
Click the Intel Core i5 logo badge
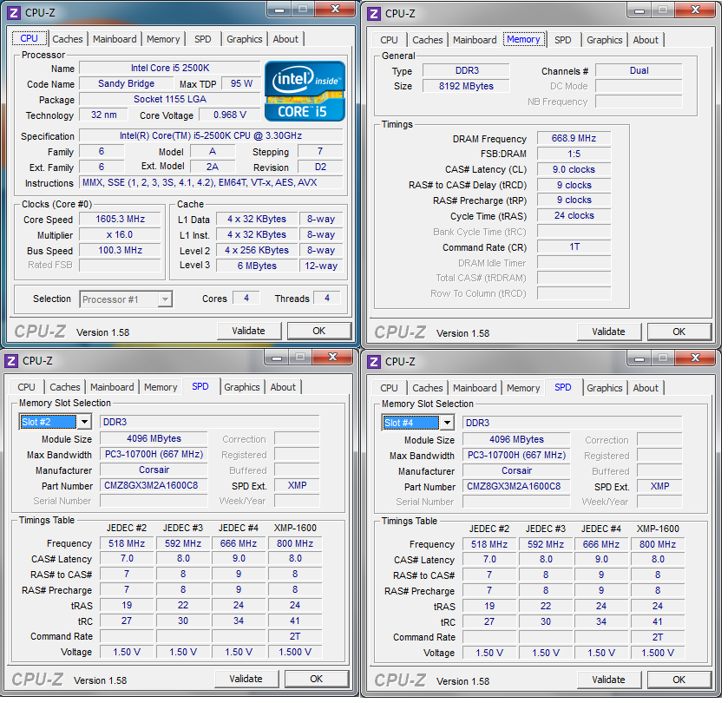tap(305, 91)
